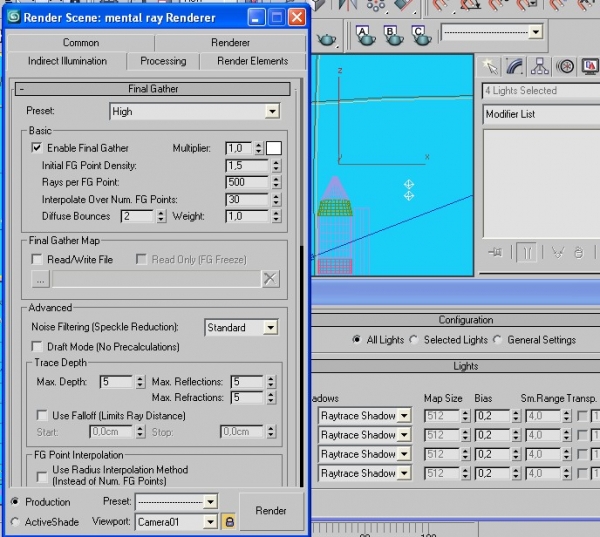Choose All Lights configuration option
600x537 pixels.
pyautogui.click(x=356, y=340)
